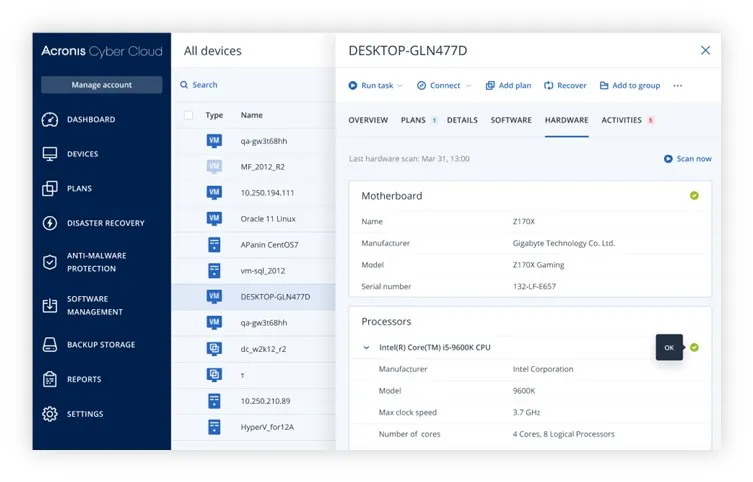
Task: Click the serial number 132-LF-E657
Action: [x=534, y=287]
